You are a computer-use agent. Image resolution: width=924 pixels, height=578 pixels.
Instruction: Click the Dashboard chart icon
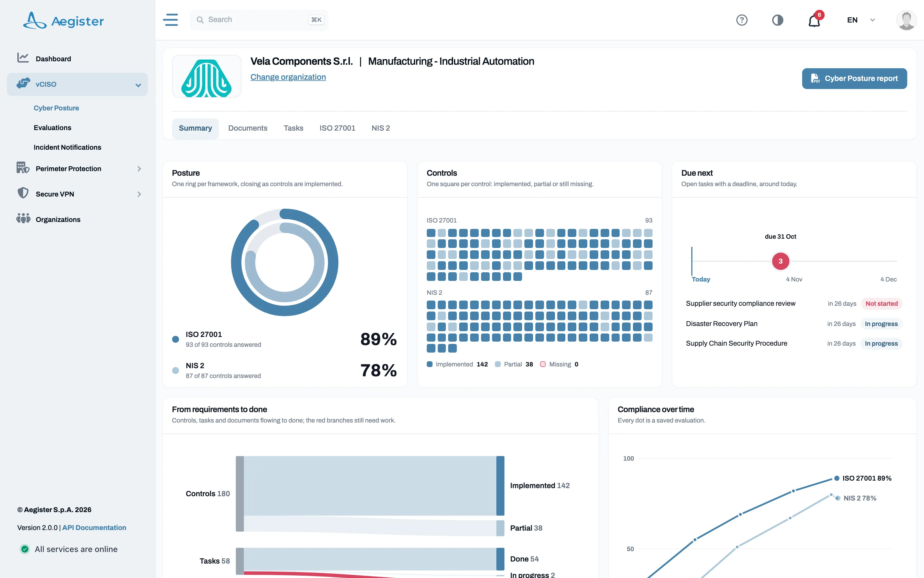pyautogui.click(x=23, y=58)
